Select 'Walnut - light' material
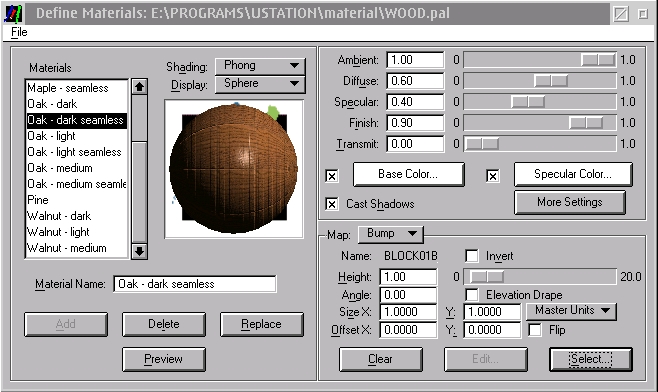Image resolution: width=658 pixels, height=392 pixels. pyautogui.click(x=77, y=232)
